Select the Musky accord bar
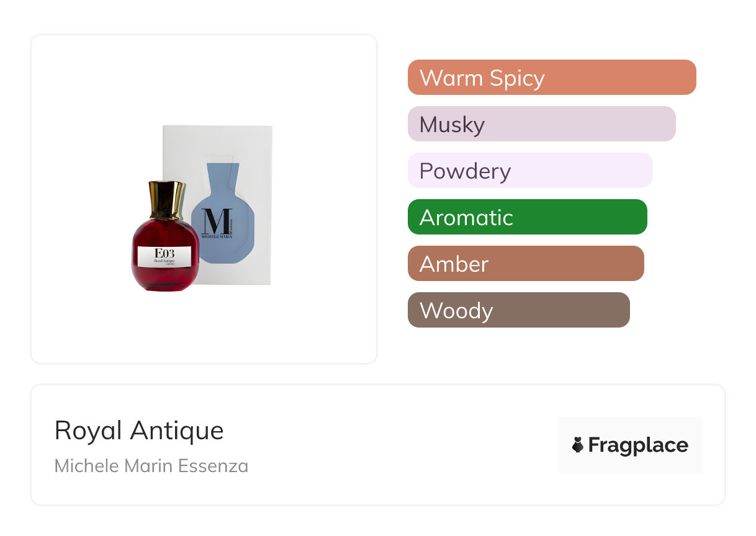 coord(541,124)
